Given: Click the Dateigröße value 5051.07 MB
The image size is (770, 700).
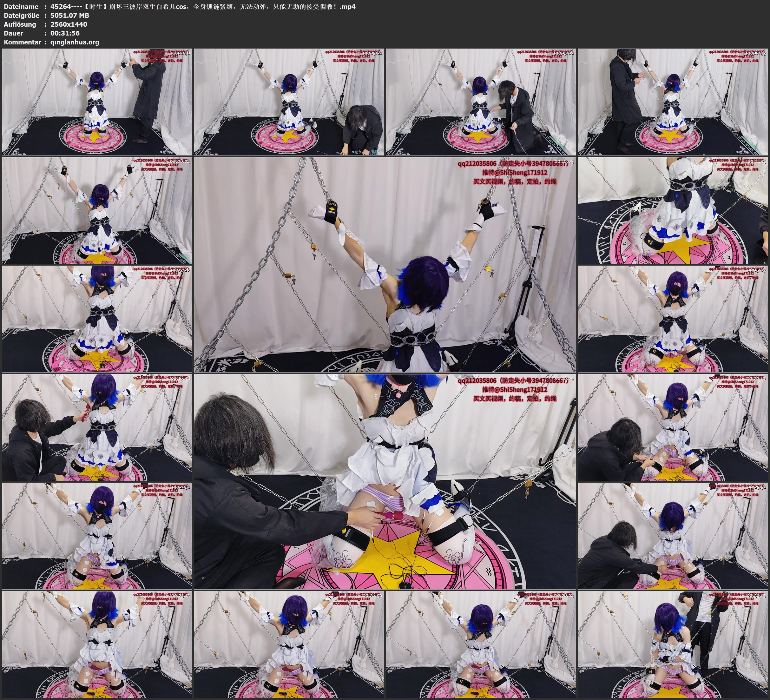Looking at the screenshot, I should 69,15.
